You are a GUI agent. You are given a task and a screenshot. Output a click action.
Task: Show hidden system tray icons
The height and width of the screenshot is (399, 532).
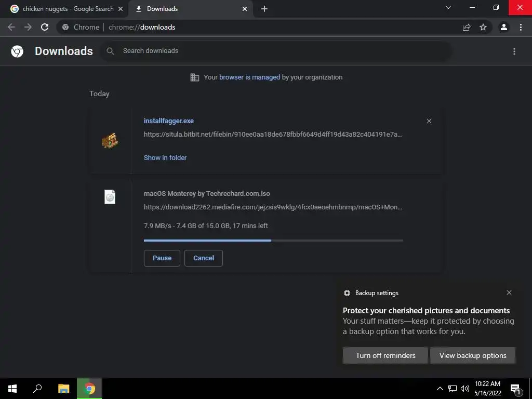pyautogui.click(x=440, y=389)
